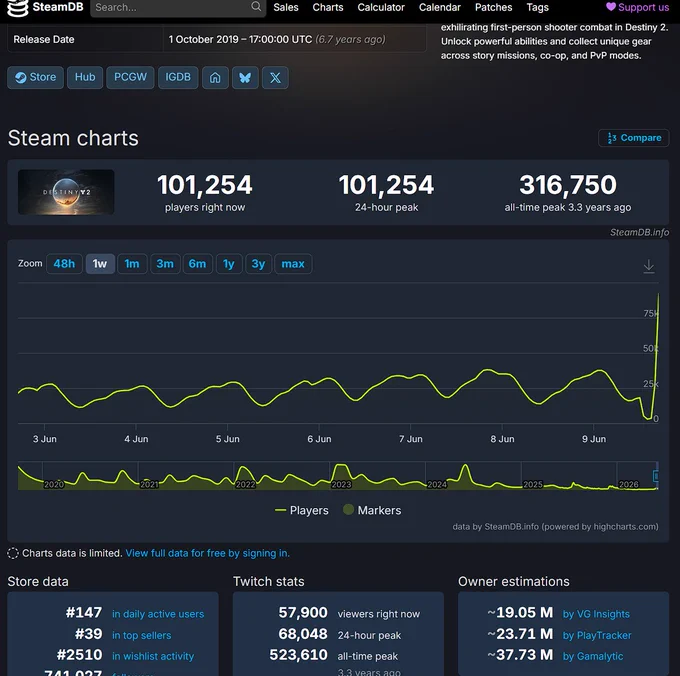
Task: Click inside the Search field
Action: (178, 7)
